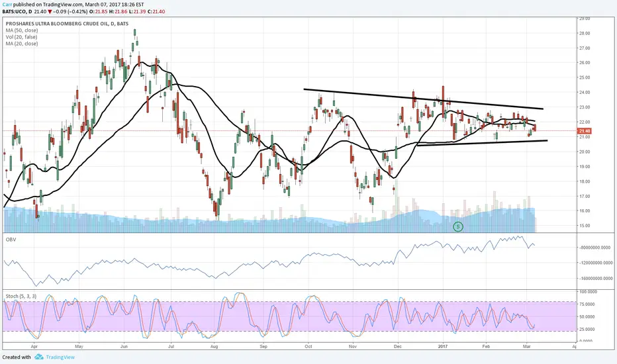This screenshot has height=364, width=617.
Task: Click the -160000000 OBV axis value
Action: tap(595, 278)
